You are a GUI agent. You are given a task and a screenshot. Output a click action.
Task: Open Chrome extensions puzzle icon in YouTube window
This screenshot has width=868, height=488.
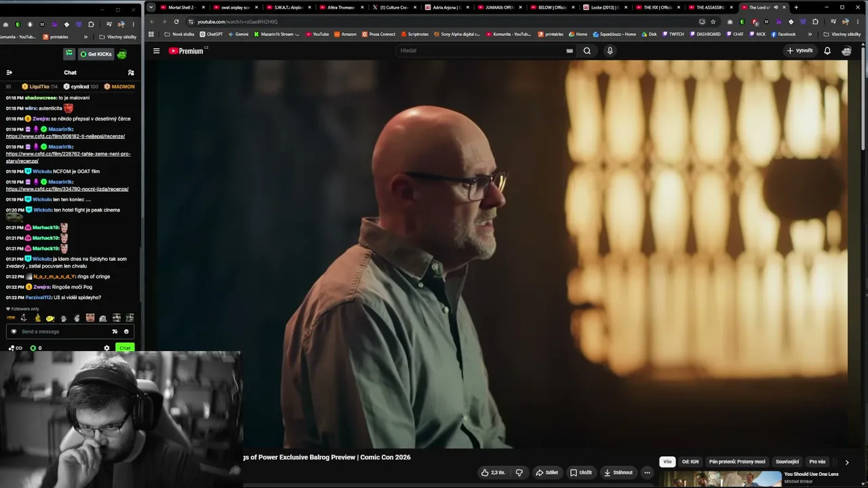pos(815,22)
